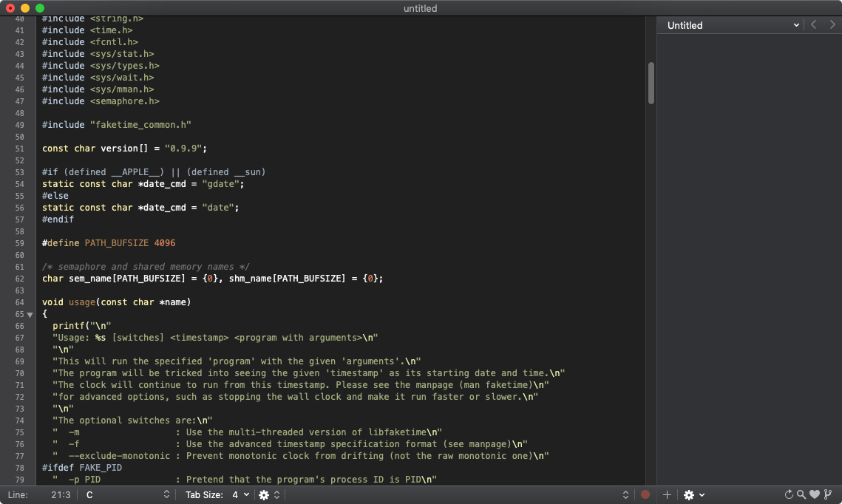Open the C language grammar selector
The width and height of the screenshot is (842, 504).
tap(126, 494)
